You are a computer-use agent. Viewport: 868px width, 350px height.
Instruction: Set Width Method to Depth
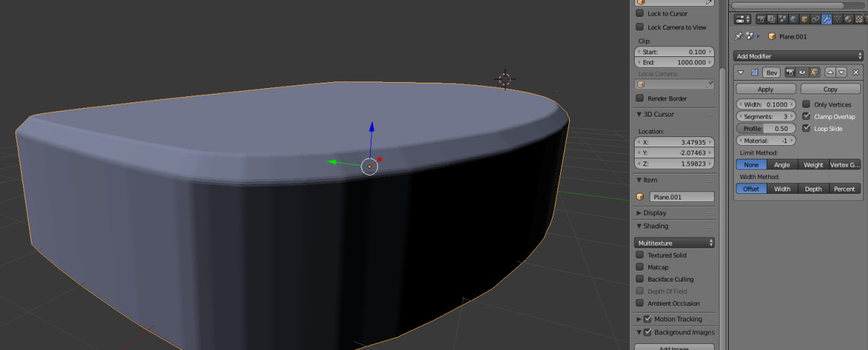pos(813,189)
